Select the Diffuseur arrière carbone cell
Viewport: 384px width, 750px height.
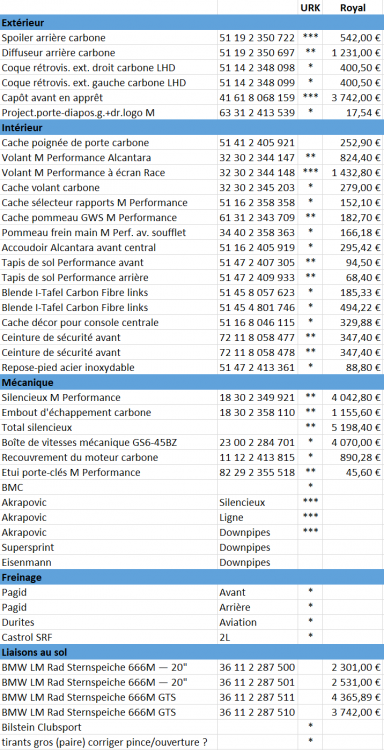109,53
